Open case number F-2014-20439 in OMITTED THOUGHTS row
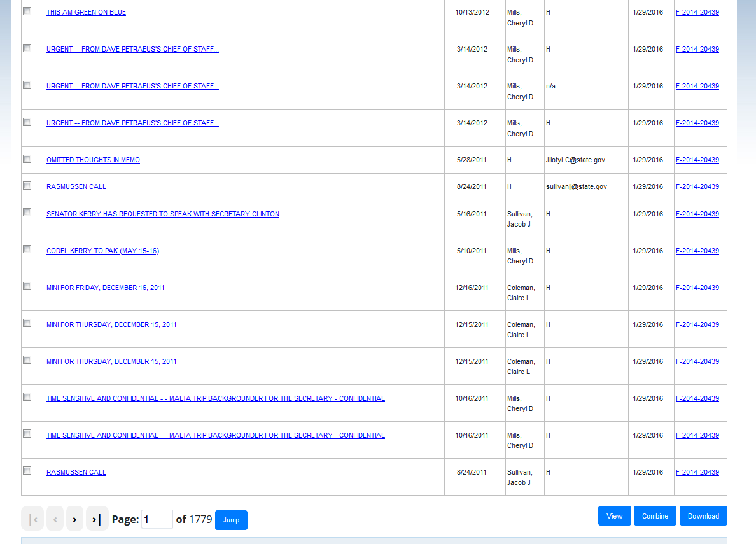The width and height of the screenshot is (756, 544). (x=697, y=160)
